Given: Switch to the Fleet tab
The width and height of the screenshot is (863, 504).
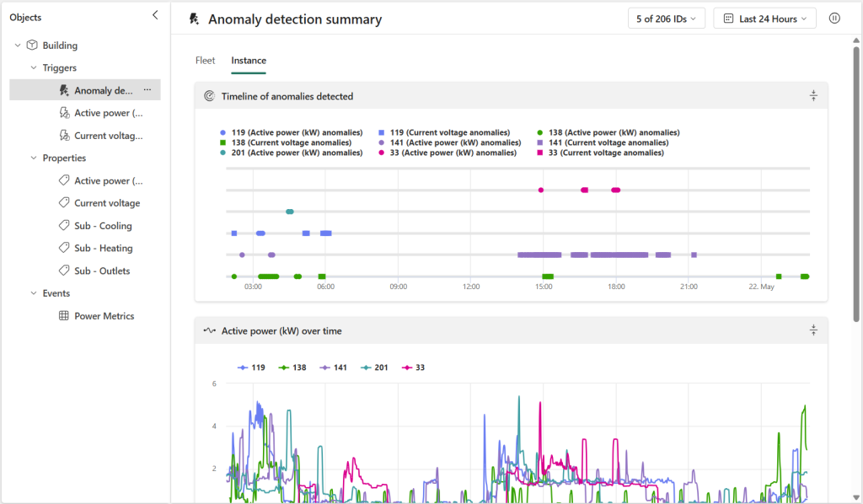Looking at the screenshot, I should (x=206, y=61).
